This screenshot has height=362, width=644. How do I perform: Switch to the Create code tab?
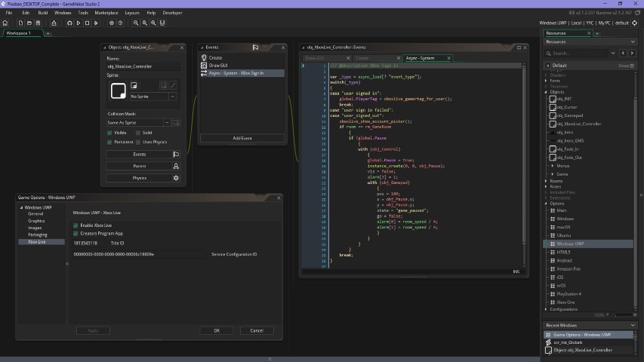coord(362,57)
